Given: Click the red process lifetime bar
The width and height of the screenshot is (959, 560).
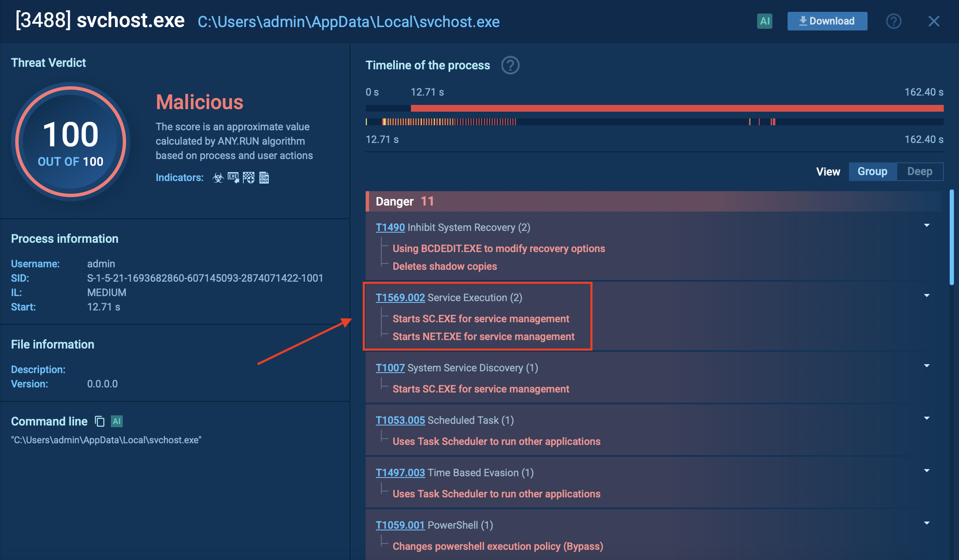Looking at the screenshot, I should pos(677,108).
